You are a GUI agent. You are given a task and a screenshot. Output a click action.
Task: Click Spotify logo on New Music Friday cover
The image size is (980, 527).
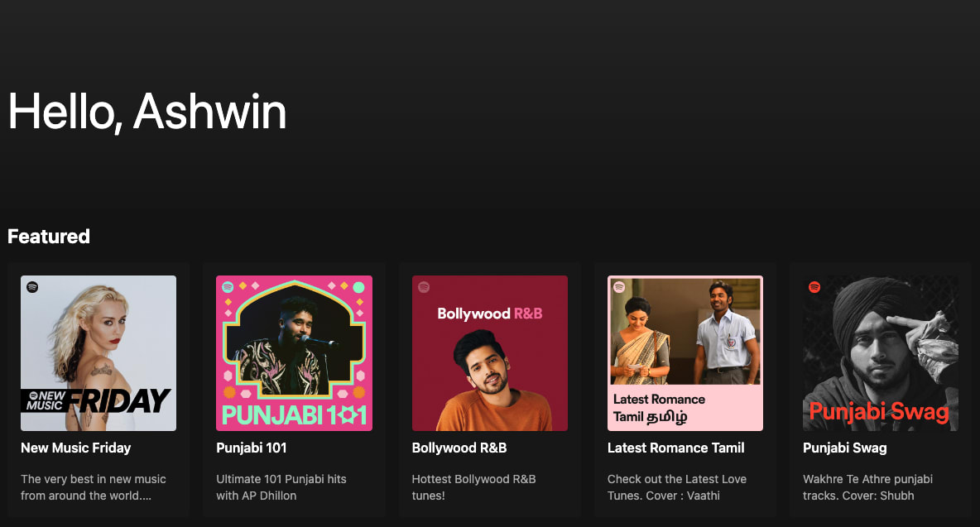coord(32,287)
